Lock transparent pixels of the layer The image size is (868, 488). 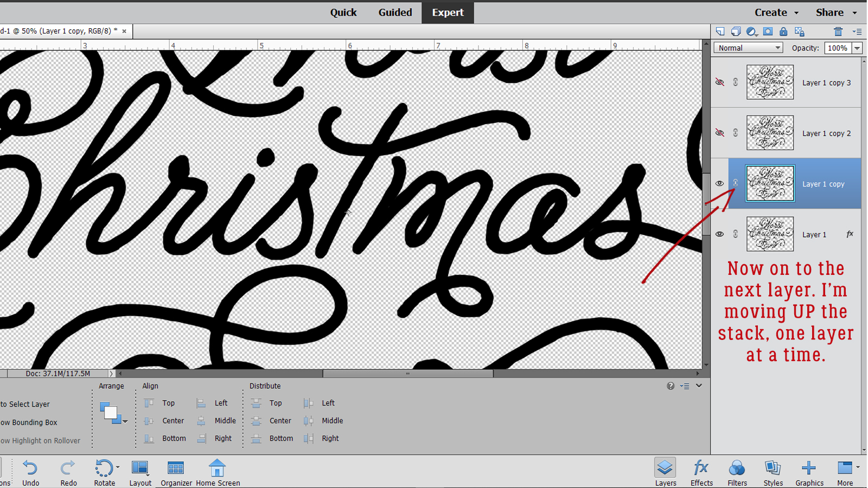tap(800, 31)
